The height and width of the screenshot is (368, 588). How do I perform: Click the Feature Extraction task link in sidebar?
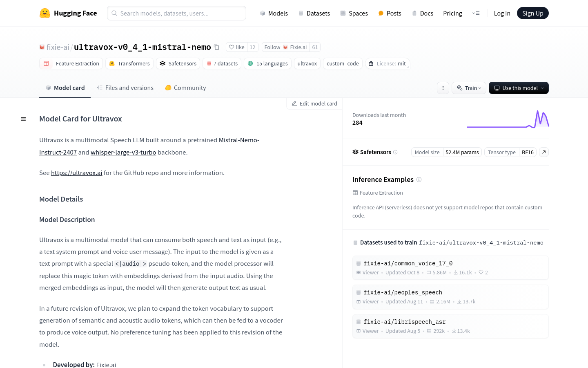[x=378, y=193]
